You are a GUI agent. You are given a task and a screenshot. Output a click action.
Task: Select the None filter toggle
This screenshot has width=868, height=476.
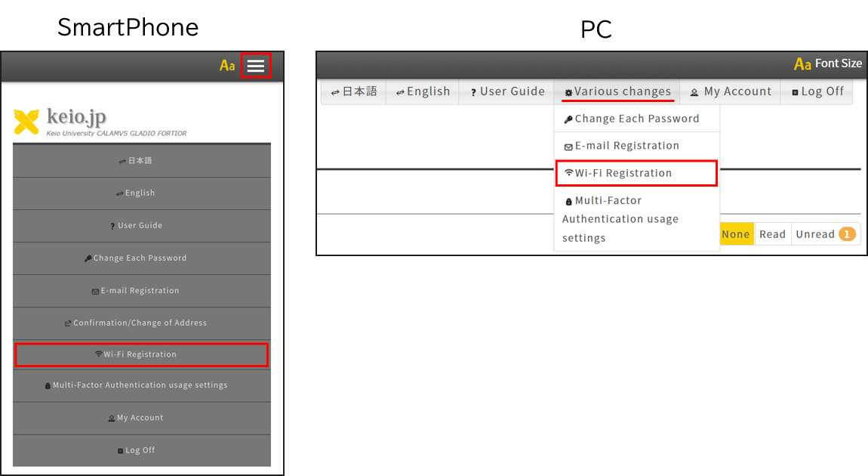tap(735, 234)
